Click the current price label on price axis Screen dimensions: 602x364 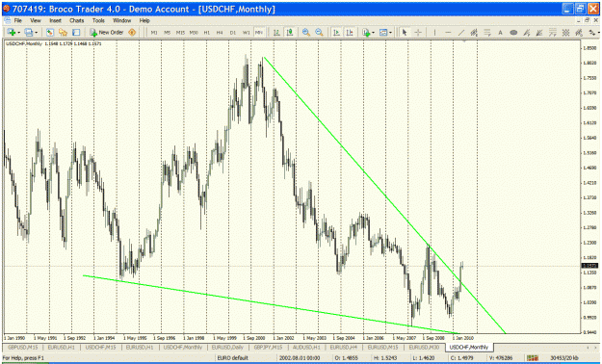coord(589,266)
